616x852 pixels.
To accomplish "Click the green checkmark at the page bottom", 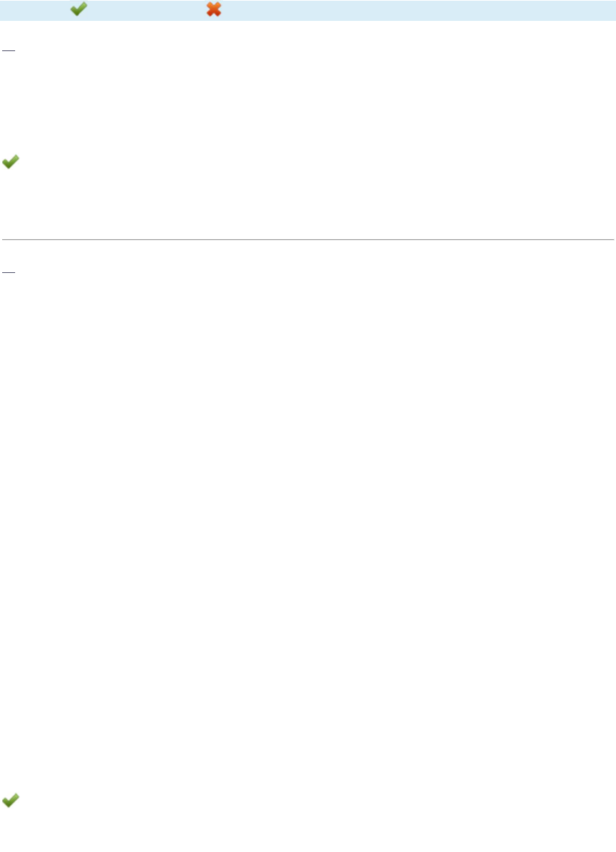I will pyautogui.click(x=10, y=800).
